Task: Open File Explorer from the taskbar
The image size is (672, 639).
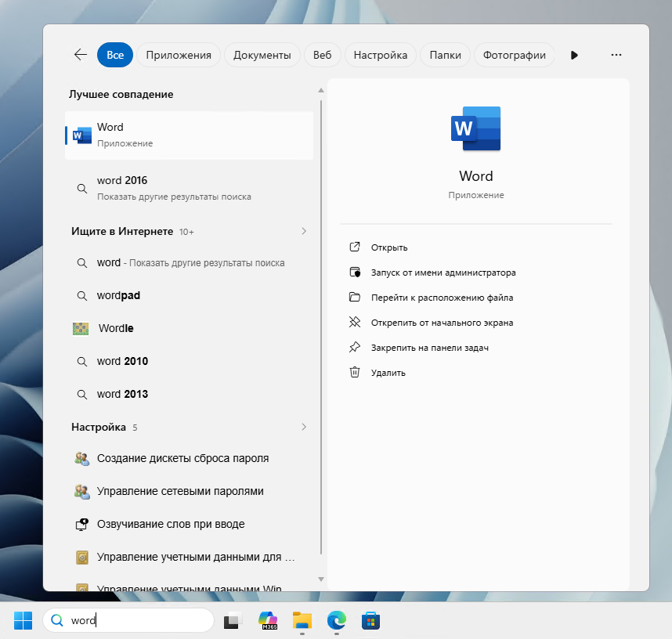Action: [x=302, y=620]
